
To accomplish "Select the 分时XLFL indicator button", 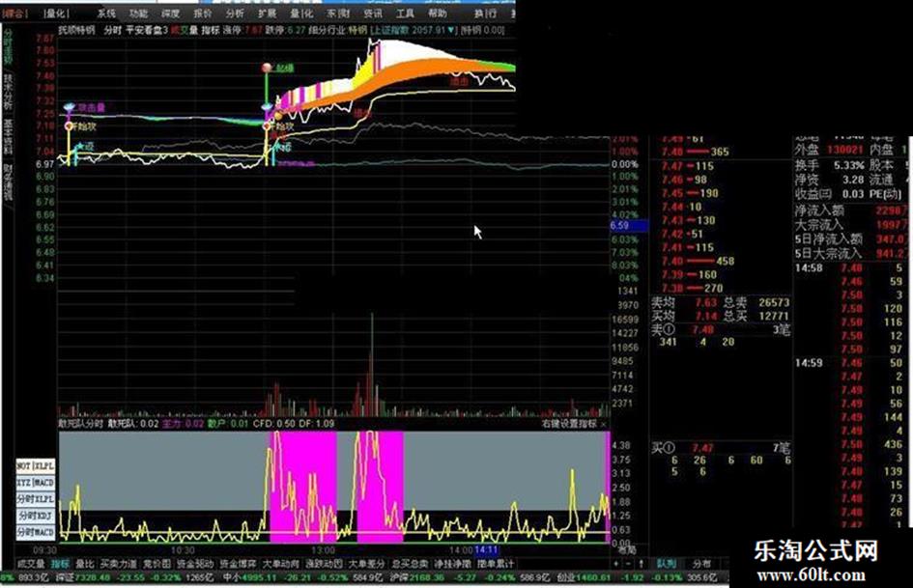I will (x=36, y=499).
